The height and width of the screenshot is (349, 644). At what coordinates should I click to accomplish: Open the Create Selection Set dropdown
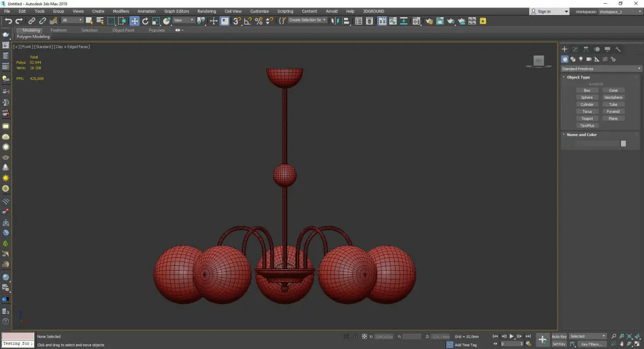307,20
